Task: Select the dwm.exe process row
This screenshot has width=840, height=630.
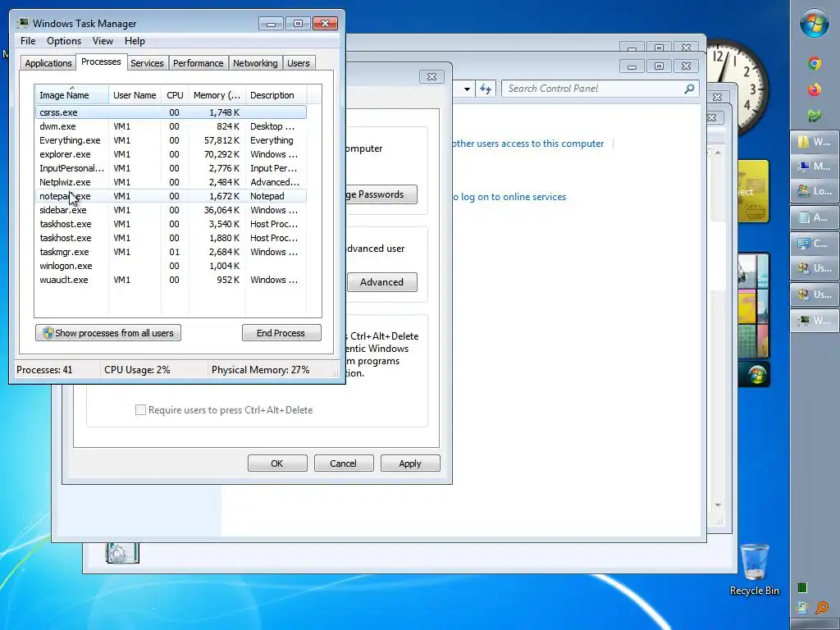Action: point(171,126)
